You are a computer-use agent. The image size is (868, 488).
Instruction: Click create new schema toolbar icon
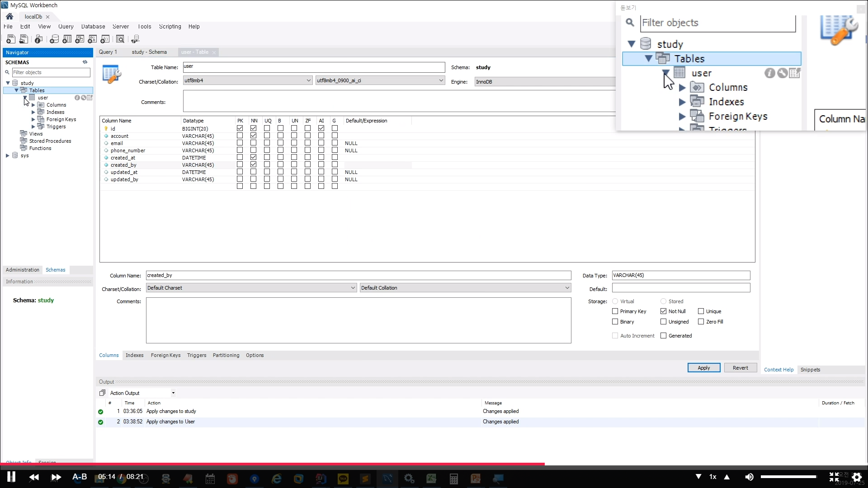click(x=54, y=39)
